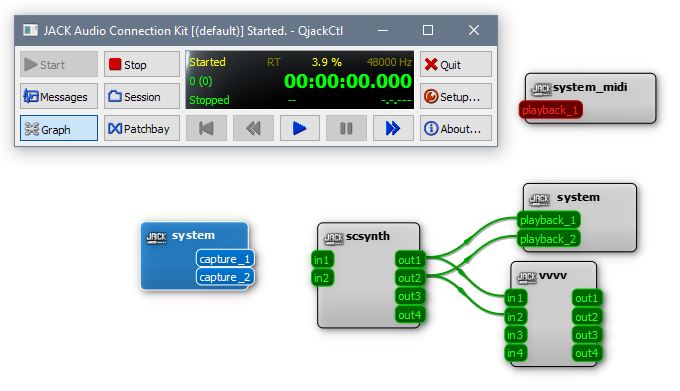Click the transport Forward button

[x=393, y=128]
